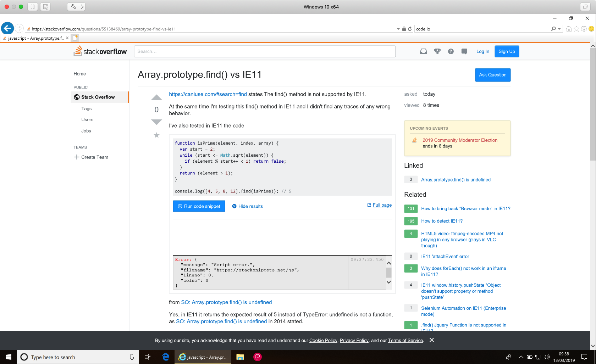Open related 'How to bring back Browser mode in IE11?'
This screenshot has width=596, height=364.
pyautogui.click(x=466, y=209)
